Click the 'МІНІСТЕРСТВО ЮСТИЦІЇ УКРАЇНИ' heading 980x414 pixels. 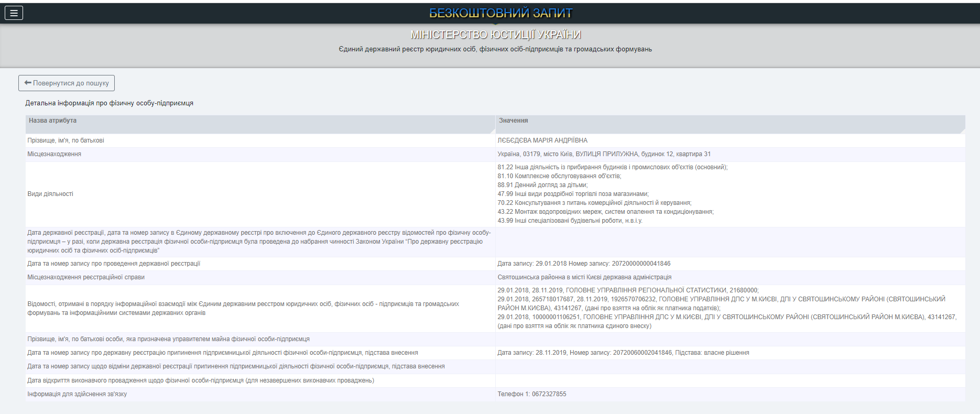click(495, 35)
